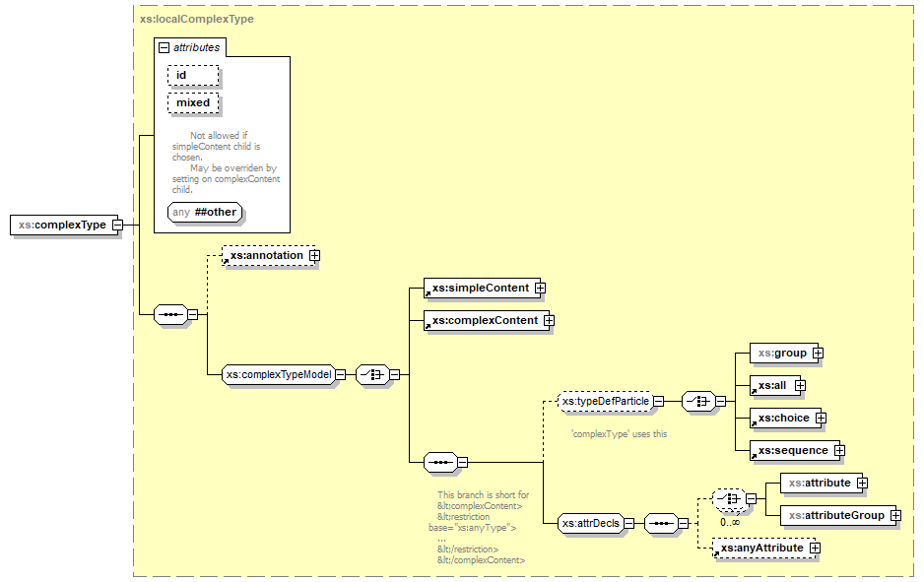The height and width of the screenshot is (582, 924).
Task: Click the sequence compositor icon after xs:complexType
Action: (x=170, y=315)
